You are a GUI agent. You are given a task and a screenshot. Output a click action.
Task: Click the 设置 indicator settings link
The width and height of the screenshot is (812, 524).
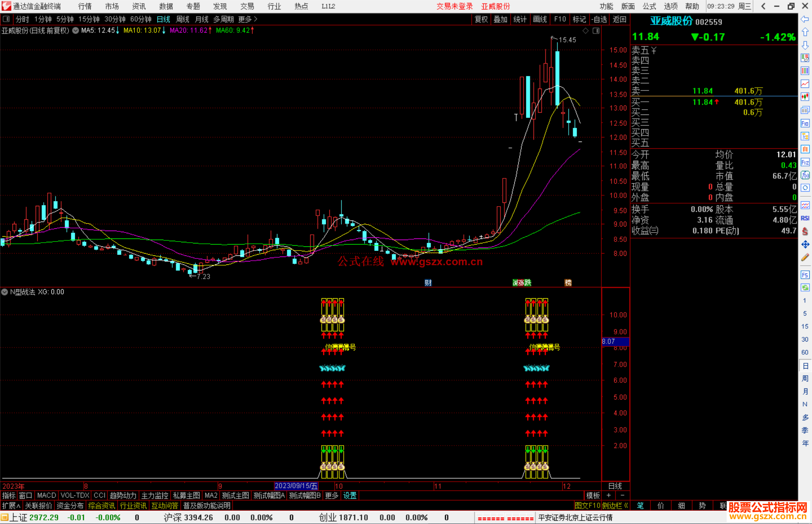350,495
